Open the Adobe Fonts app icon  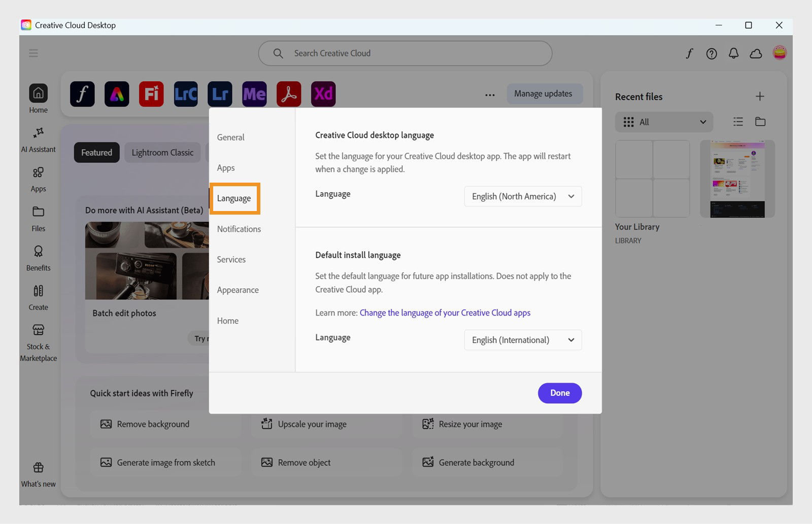pos(82,94)
